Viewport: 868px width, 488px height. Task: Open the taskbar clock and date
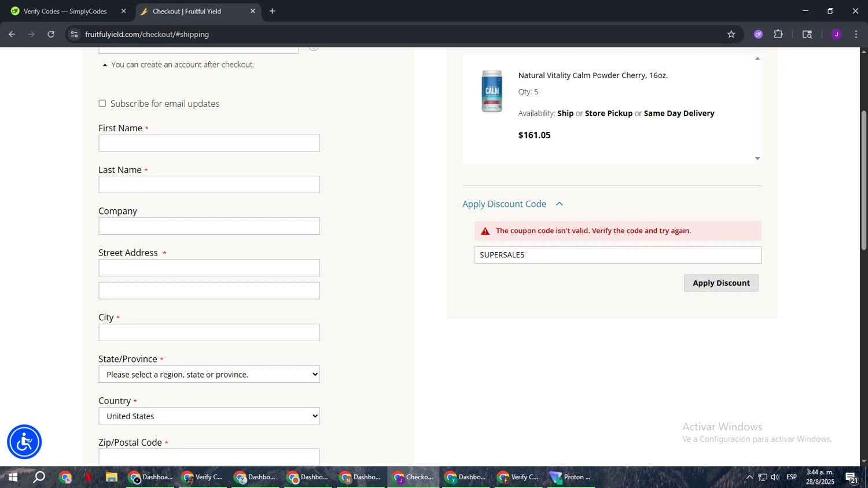(x=820, y=477)
